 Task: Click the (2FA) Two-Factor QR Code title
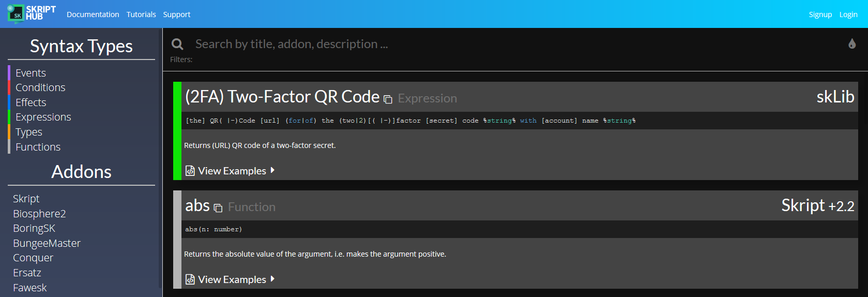pyautogui.click(x=282, y=97)
